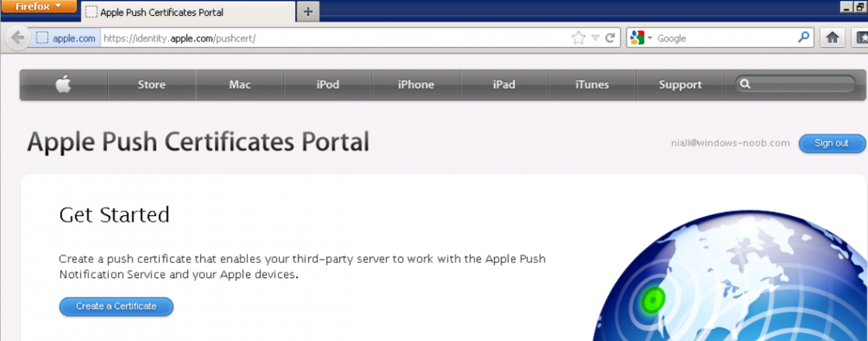868x341 pixels.
Task: Open the Firefox application menu
Action: pyautogui.click(x=39, y=7)
